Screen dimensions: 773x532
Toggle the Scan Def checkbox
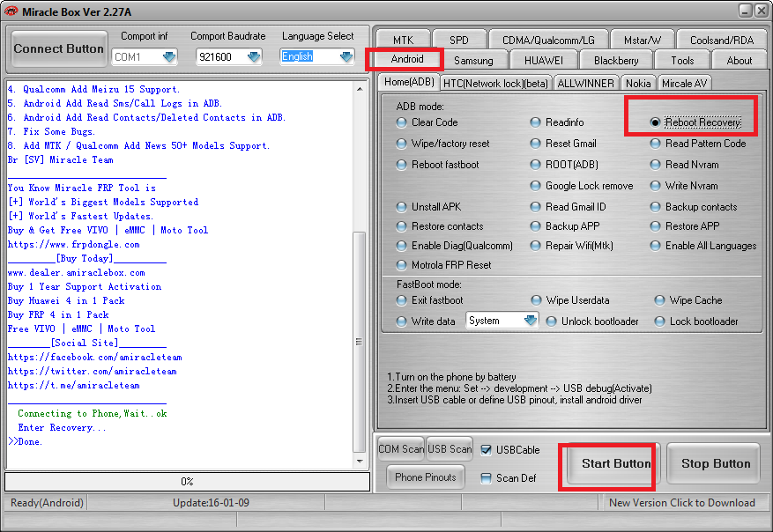point(486,477)
